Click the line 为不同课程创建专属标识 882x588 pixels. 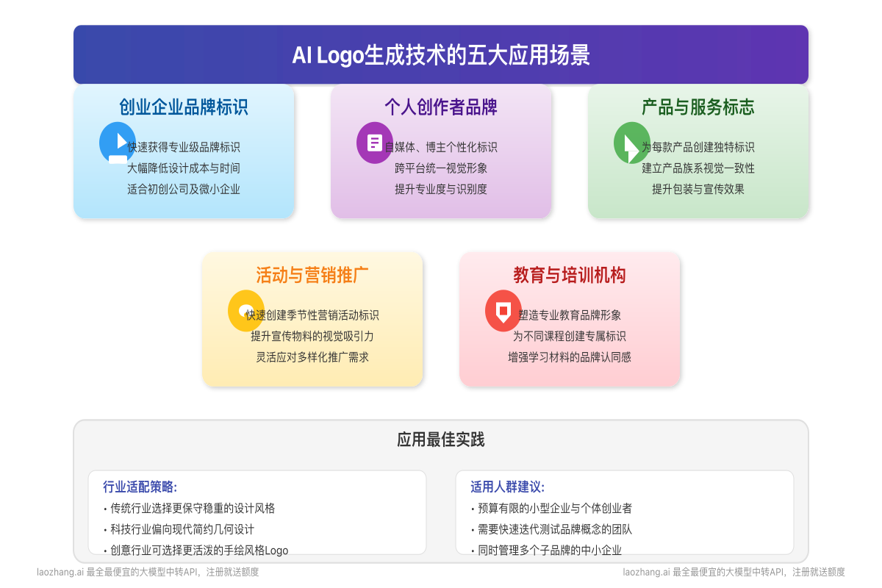[x=570, y=336]
